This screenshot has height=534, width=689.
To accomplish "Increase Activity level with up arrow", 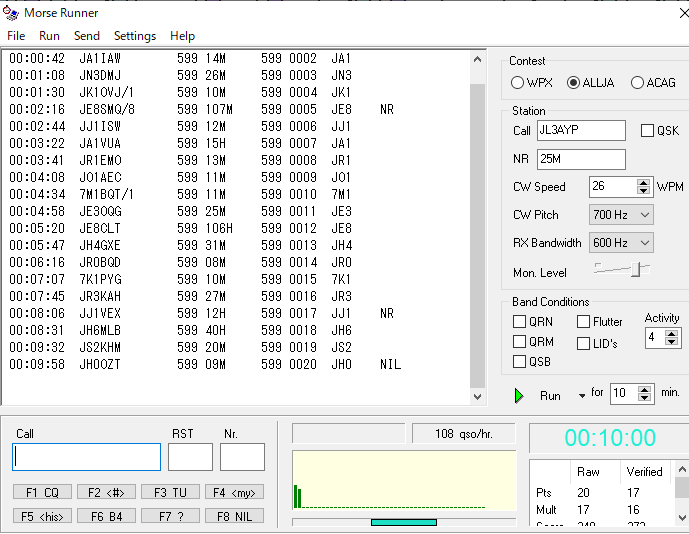I will (x=671, y=334).
